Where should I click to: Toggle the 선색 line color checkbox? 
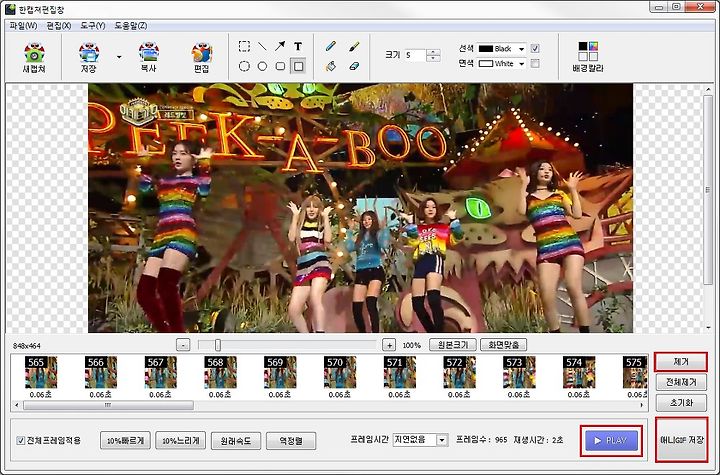tap(535, 48)
